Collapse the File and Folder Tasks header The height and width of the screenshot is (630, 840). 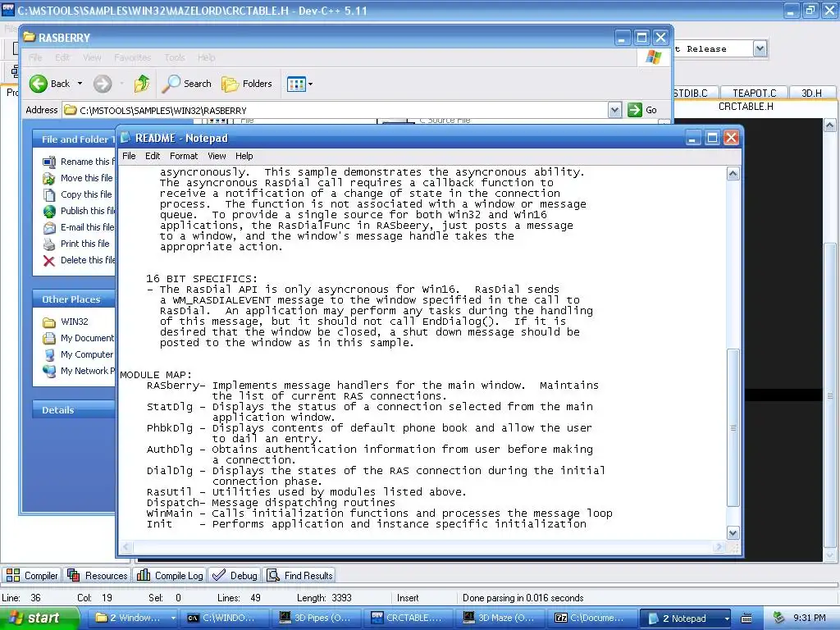[x=73, y=139]
